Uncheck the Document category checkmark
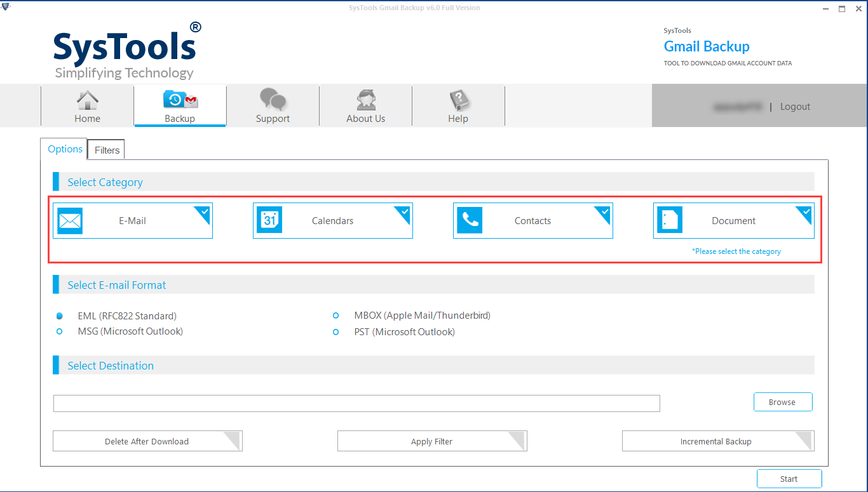This screenshot has height=492, width=868. tap(805, 213)
